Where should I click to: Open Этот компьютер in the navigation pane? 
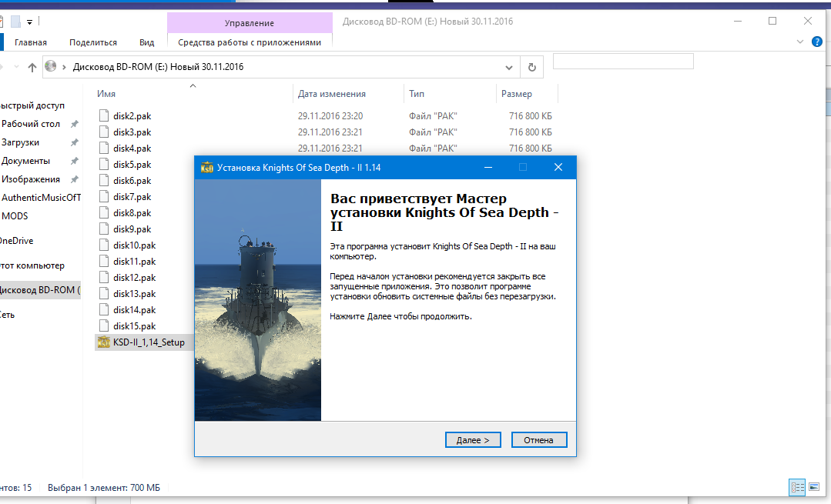(x=32, y=265)
